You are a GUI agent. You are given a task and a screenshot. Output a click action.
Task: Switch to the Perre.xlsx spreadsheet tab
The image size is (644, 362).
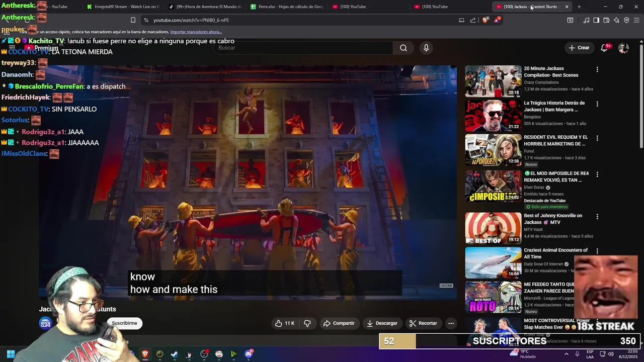click(287, 7)
